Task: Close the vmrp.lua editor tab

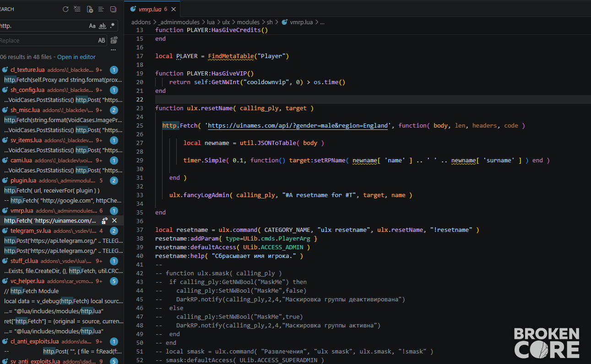Action: point(174,9)
